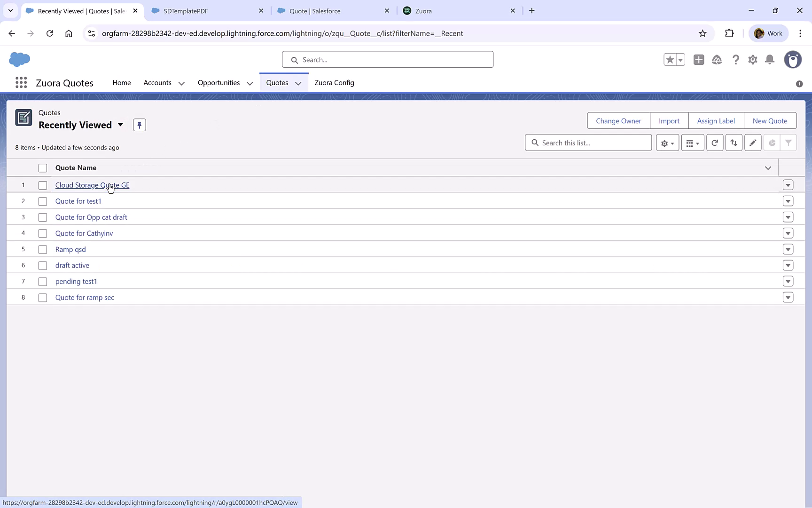The height and width of the screenshot is (508, 812).
Task: Open the Quote for Cathyinv record
Action: pyautogui.click(x=84, y=233)
